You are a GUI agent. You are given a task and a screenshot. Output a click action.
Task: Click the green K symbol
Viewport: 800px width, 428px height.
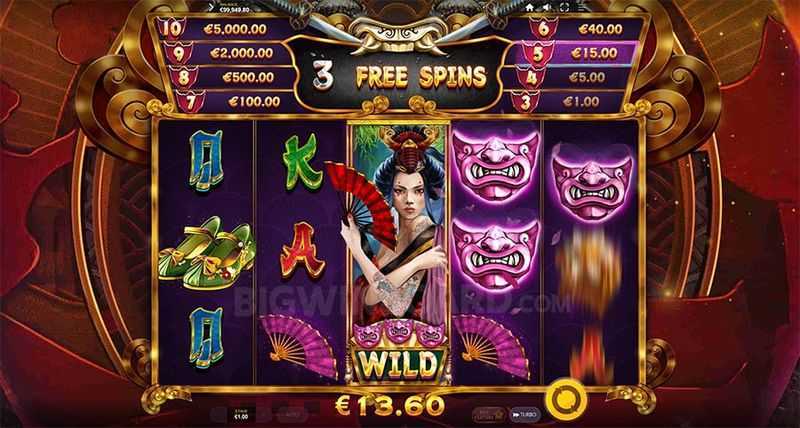[x=302, y=161]
